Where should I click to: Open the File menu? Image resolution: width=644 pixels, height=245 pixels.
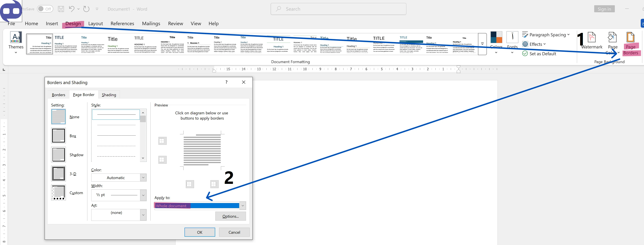(11, 23)
